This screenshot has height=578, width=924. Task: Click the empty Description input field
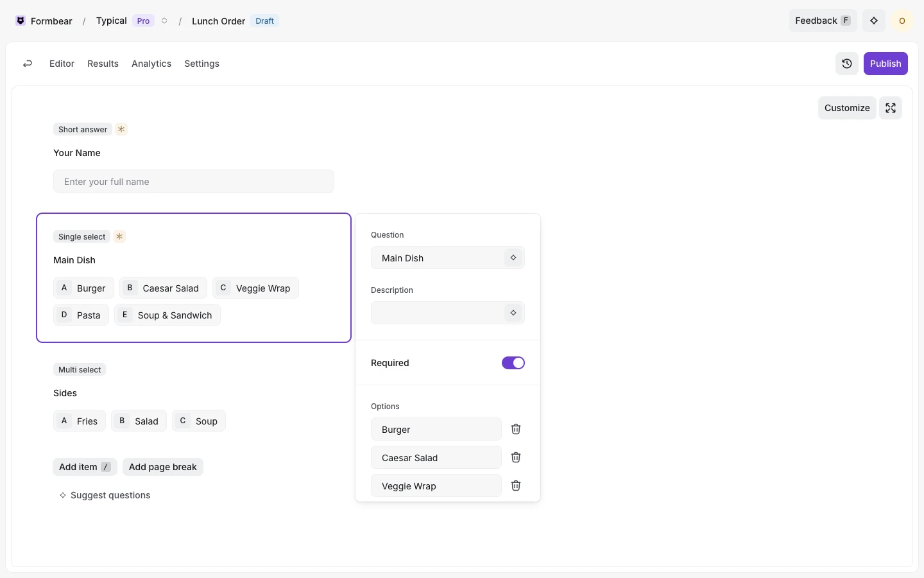coord(448,313)
